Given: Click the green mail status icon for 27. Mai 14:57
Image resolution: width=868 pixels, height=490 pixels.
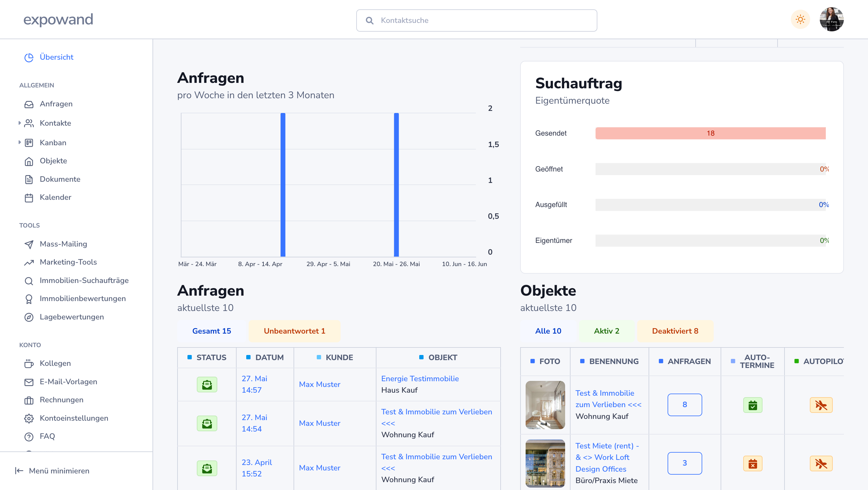Looking at the screenshot, I should click(x=207, y=384).
